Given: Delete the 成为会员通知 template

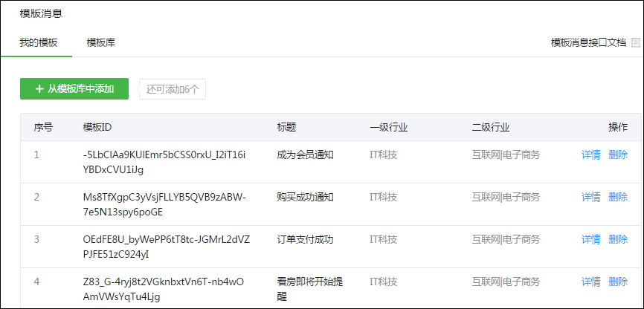Looking at the screenshot, I should click(618, 154).
